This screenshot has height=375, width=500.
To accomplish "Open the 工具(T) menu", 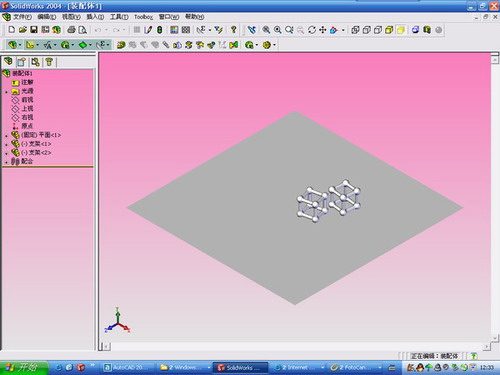I will click(x=119, y=17).
